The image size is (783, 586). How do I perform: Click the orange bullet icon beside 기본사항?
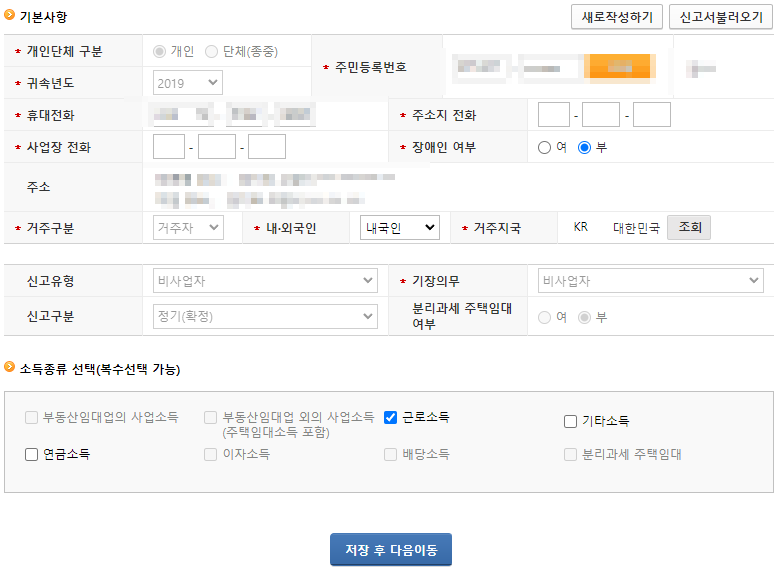(x=10, y=15)
